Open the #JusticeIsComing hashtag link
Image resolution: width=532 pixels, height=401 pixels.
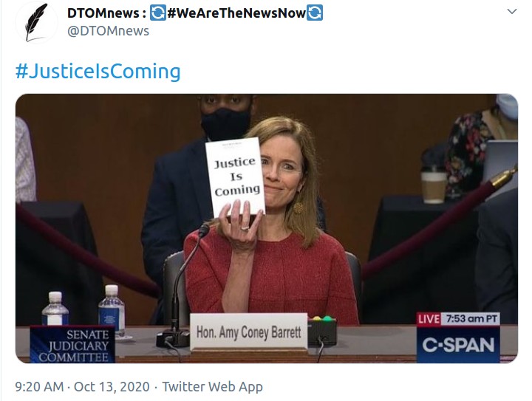pyautogui.click(x=98, y=71)
